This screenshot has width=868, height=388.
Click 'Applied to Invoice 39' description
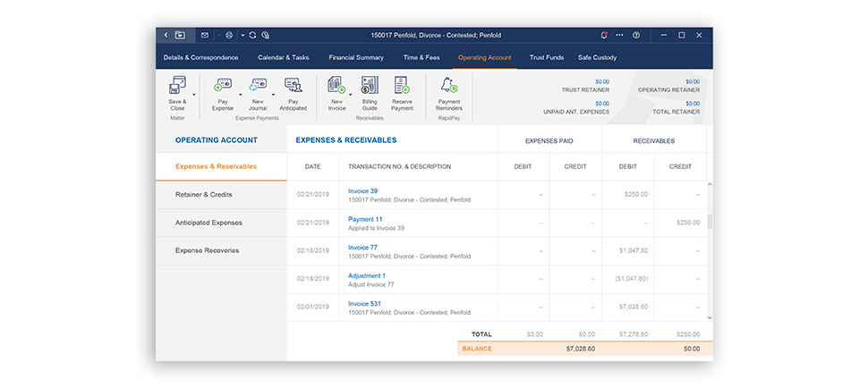376,228
